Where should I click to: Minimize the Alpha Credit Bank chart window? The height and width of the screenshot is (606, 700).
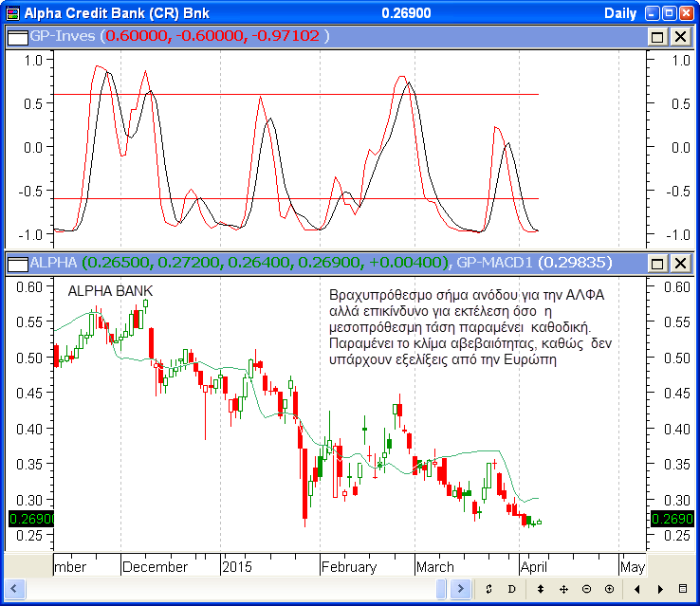[x=653, y=13]
